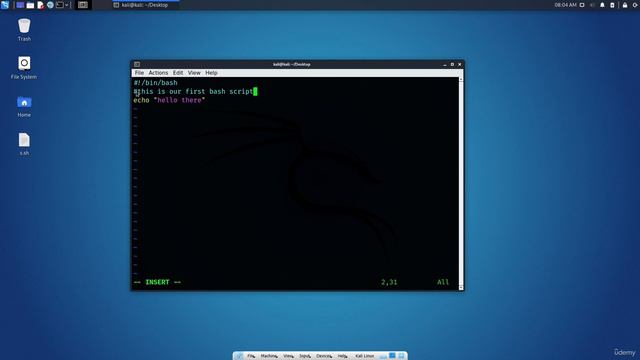Viewport: 640px width, 360px height.
Task: Open the VirtualBox Devices menu
Action: [324, 356]
